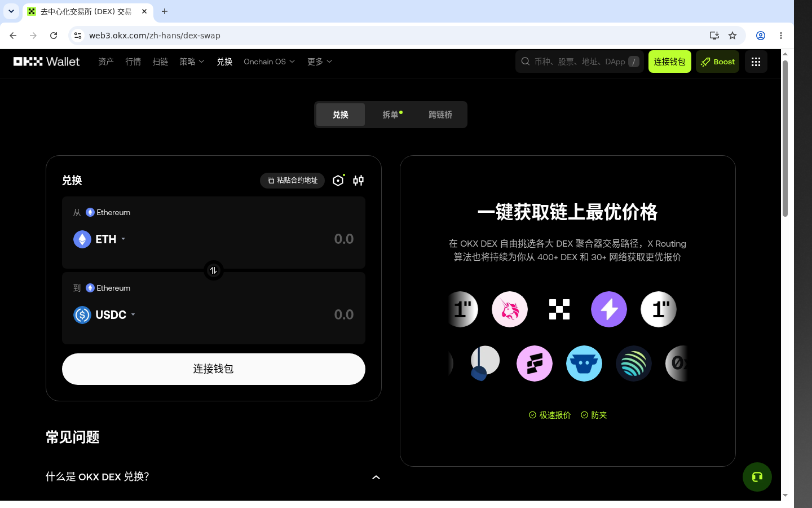The width and height of the screenshot is (812, 508).
Task: Click the scrollbar down arrow
Action: click(x=785, y=496)
